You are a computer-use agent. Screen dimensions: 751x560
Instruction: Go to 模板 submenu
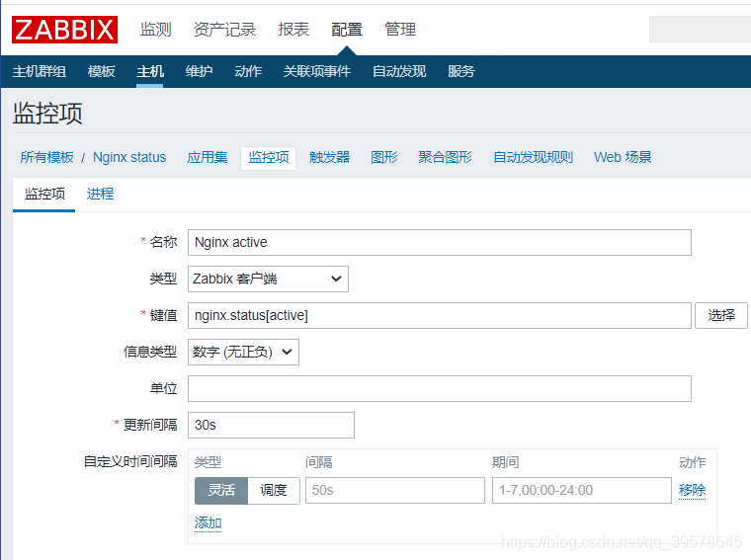point(102,71)
